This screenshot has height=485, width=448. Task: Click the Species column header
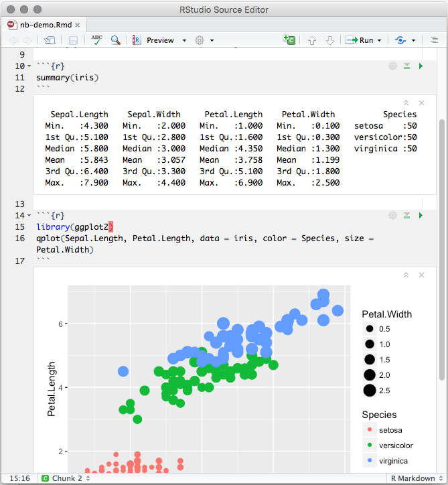(400, 115)
